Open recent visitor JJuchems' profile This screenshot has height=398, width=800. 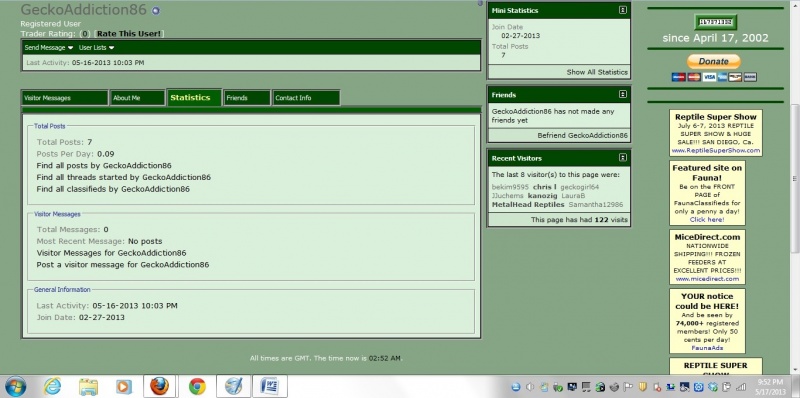coord(508,196)
